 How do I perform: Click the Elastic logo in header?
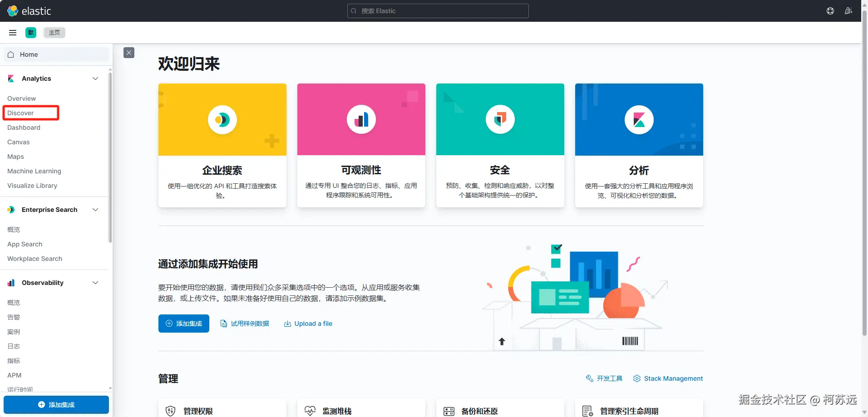click(x=29, y=11)
